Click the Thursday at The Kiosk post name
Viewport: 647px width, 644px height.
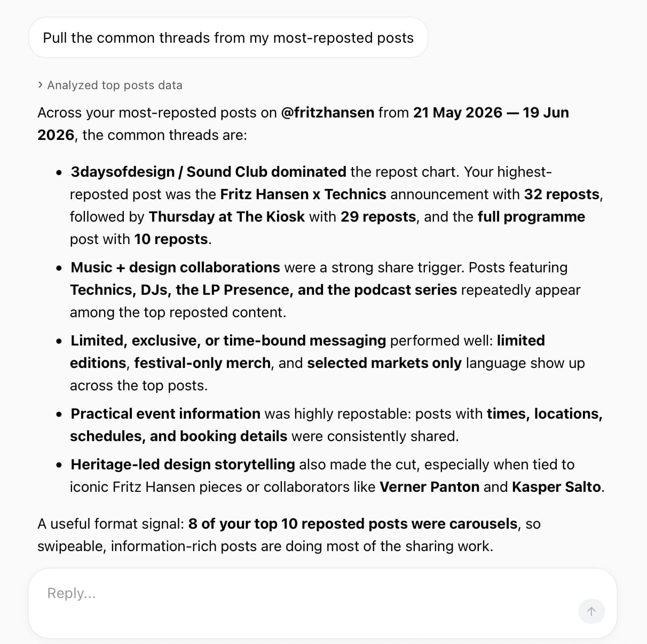pos(227,217)
